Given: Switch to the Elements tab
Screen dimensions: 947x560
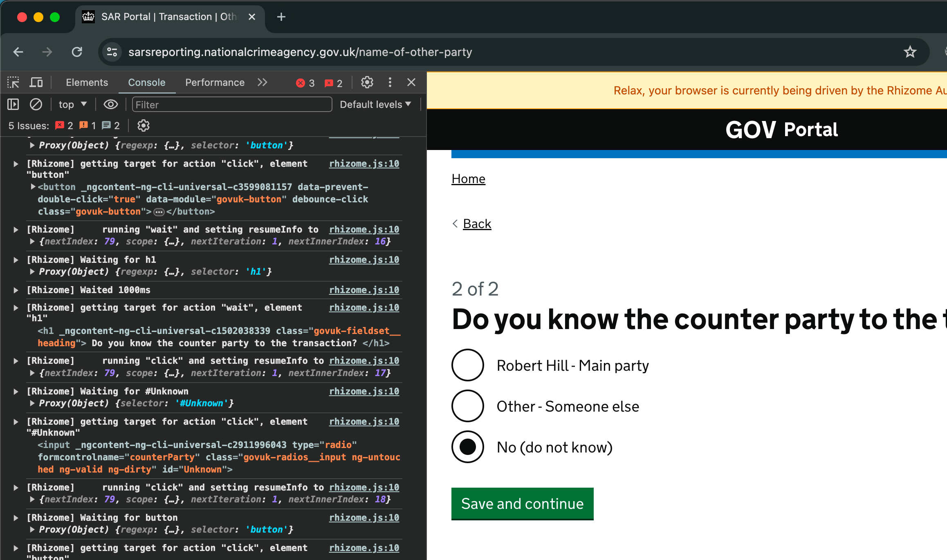Looking at the screenshot, I should coord(87,83).
